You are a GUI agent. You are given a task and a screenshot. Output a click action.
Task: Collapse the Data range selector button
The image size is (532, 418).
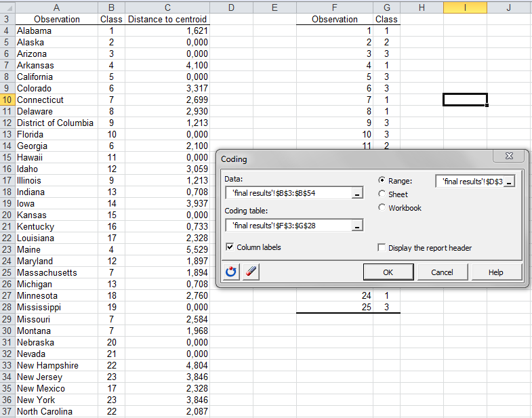357,193
